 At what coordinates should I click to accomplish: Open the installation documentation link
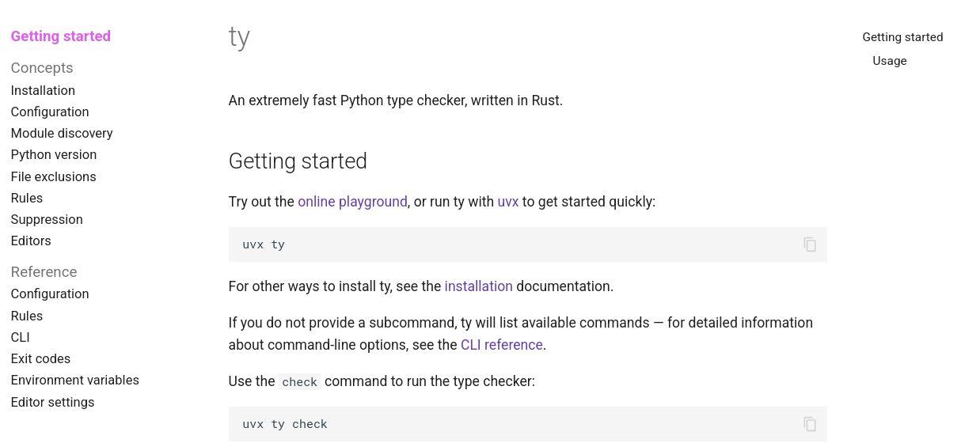coord(478,286)
